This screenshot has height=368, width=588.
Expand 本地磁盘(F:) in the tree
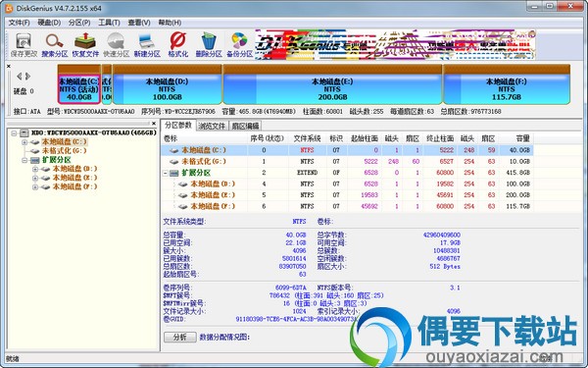pyautogui.click(x=35, y=187)
